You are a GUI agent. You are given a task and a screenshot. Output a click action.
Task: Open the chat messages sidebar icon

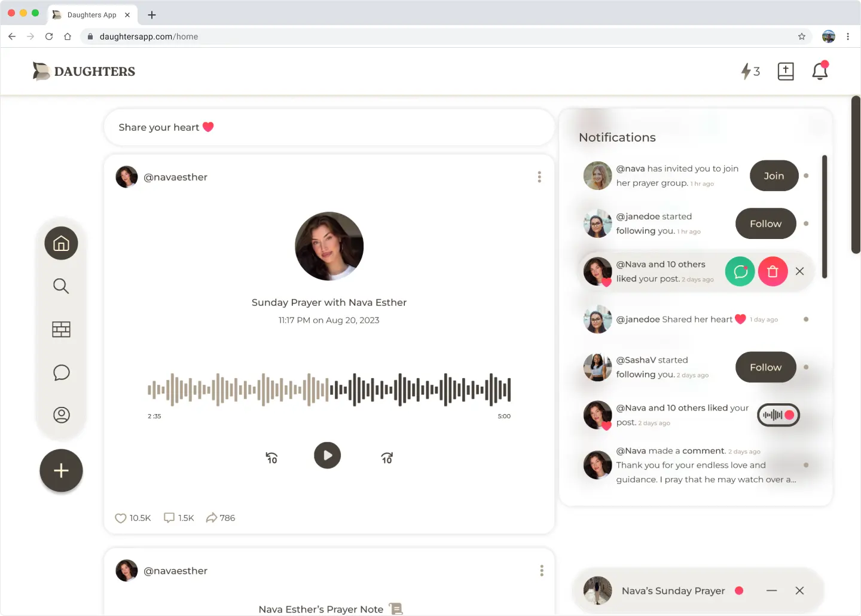(61, 373)
